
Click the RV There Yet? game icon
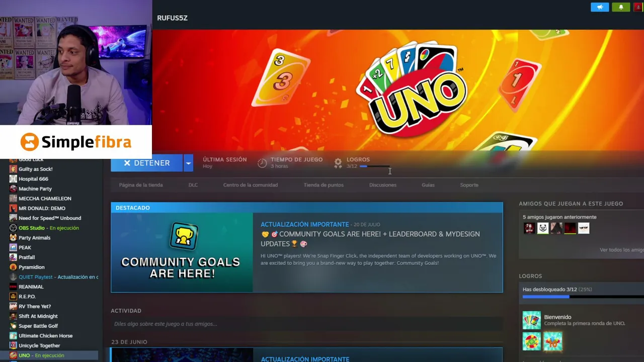(x=13, y=306)
